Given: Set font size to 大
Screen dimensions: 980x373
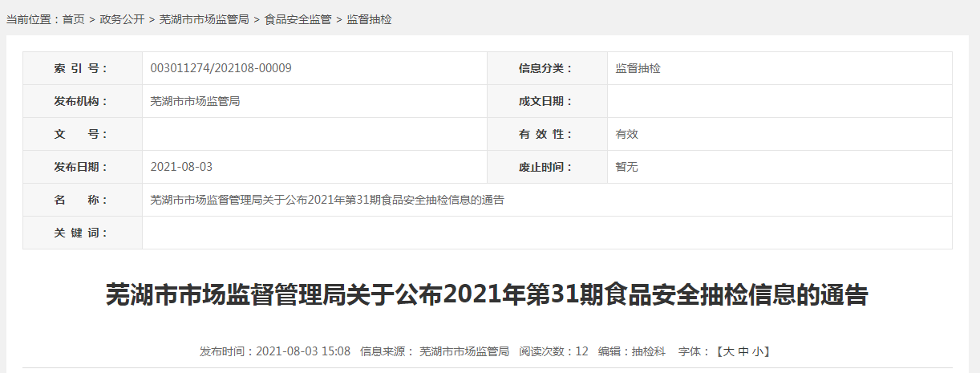Looking at the screenshot, I should point(728,351).
